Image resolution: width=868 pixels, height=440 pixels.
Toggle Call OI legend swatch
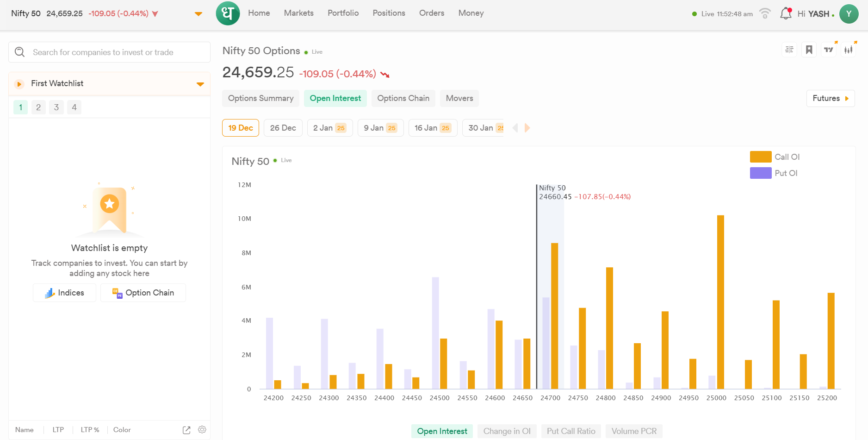point(761,157)
